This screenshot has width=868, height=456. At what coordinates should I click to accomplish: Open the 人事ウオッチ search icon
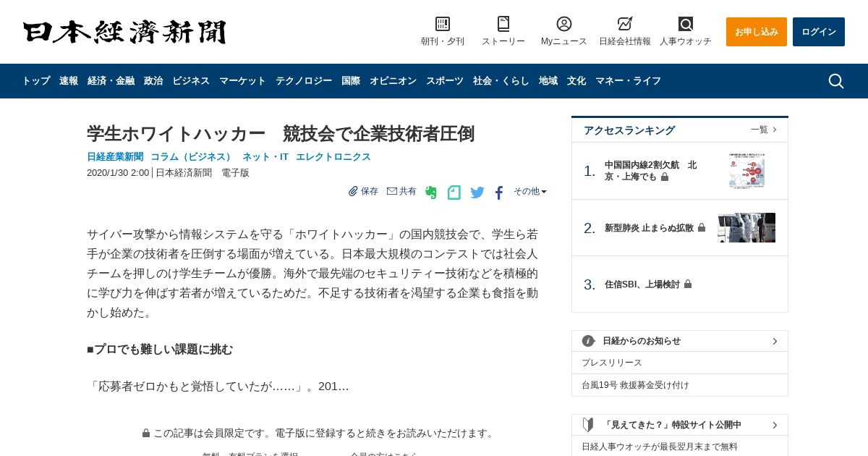pyautogui.click(x=686, y=24)
